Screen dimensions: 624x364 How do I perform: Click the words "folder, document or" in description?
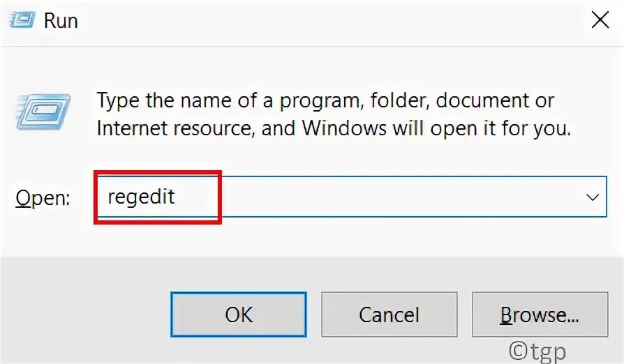(462, 101)
